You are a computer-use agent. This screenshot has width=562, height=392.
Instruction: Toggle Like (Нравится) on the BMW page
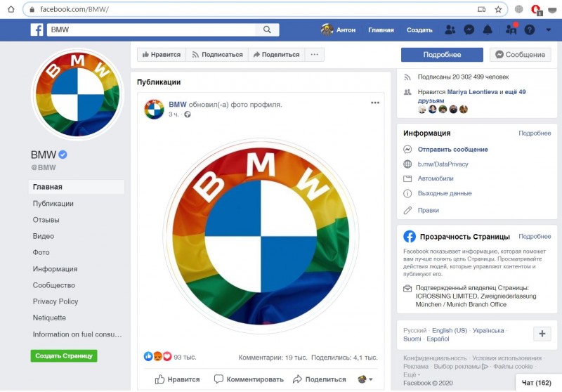pos(161,55)
